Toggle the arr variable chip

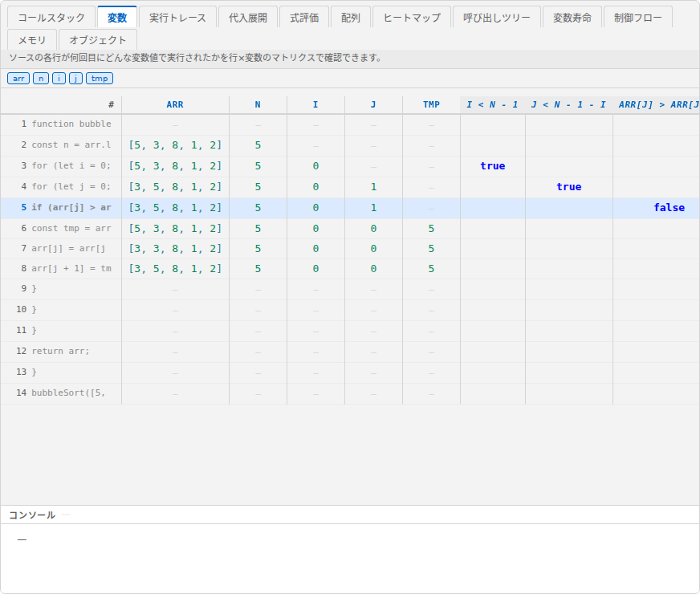18,79
